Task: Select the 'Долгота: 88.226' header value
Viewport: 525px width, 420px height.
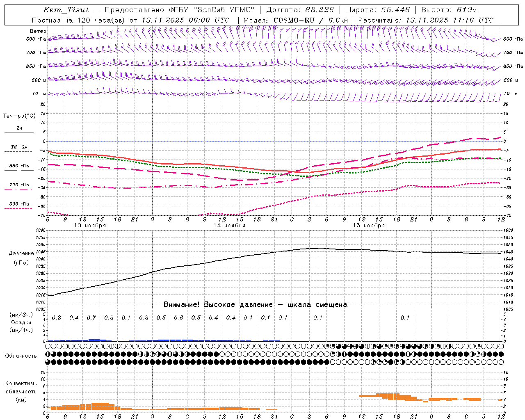Action: click(300, 10)
